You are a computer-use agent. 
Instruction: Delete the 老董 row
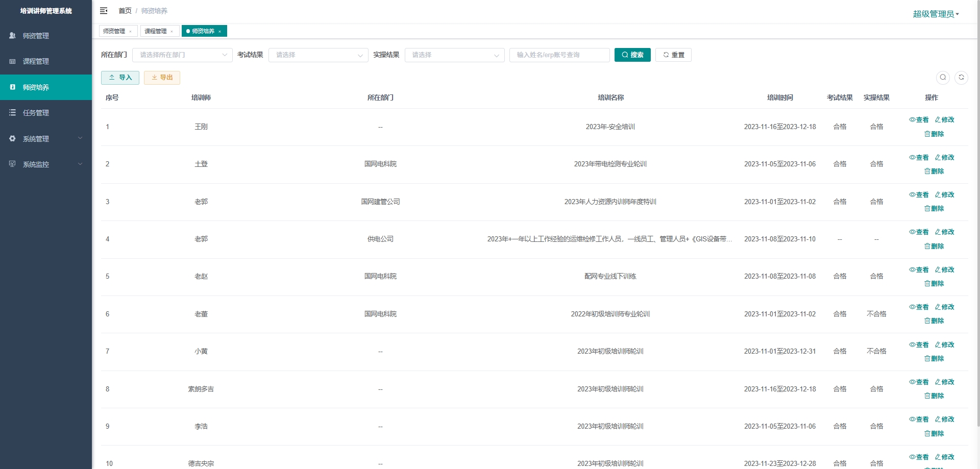tap(934, 321)
